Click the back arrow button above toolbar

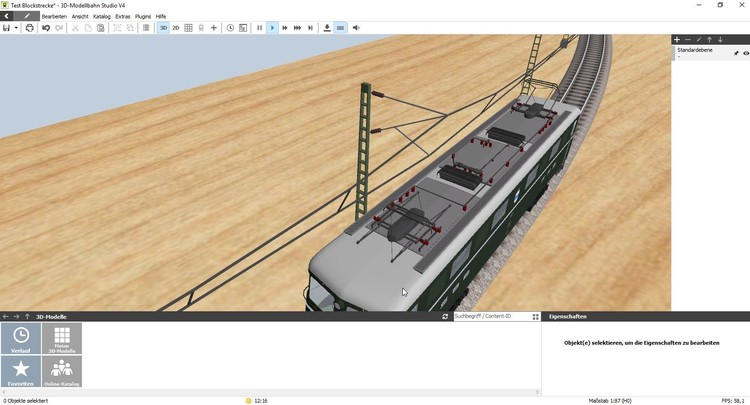(x=6, y=16)
